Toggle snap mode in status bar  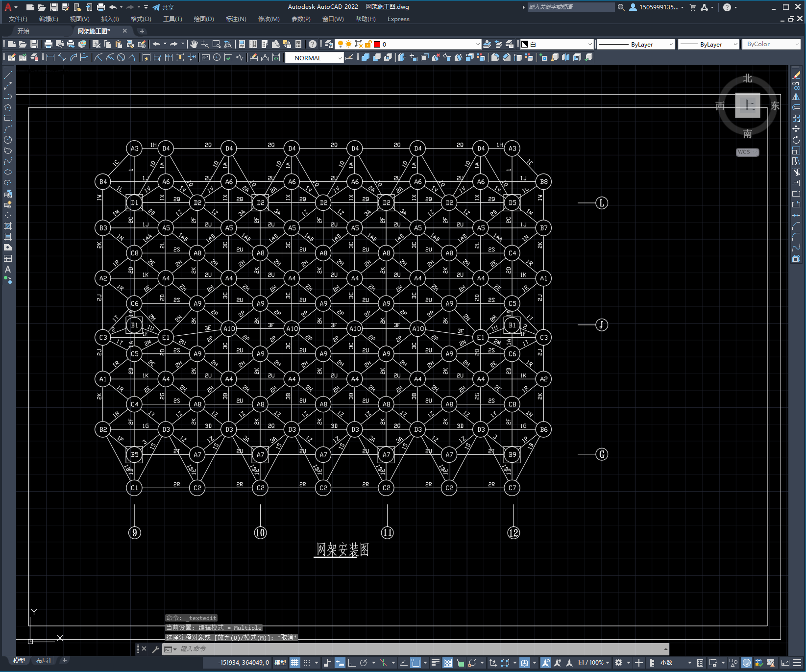307,663
